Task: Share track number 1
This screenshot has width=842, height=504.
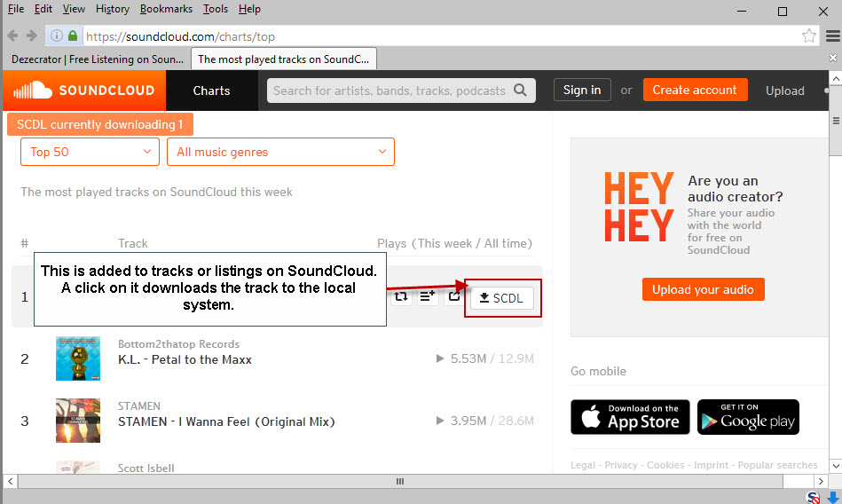Action: click(x=453, y=296)
